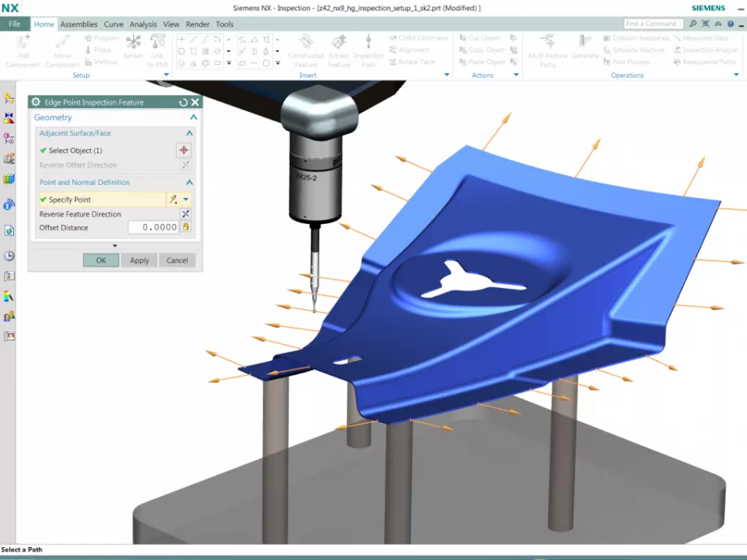This screenshot has height=560, width=747.
Task: Click Resequence Paths in Operations
Action: point(705,62)
